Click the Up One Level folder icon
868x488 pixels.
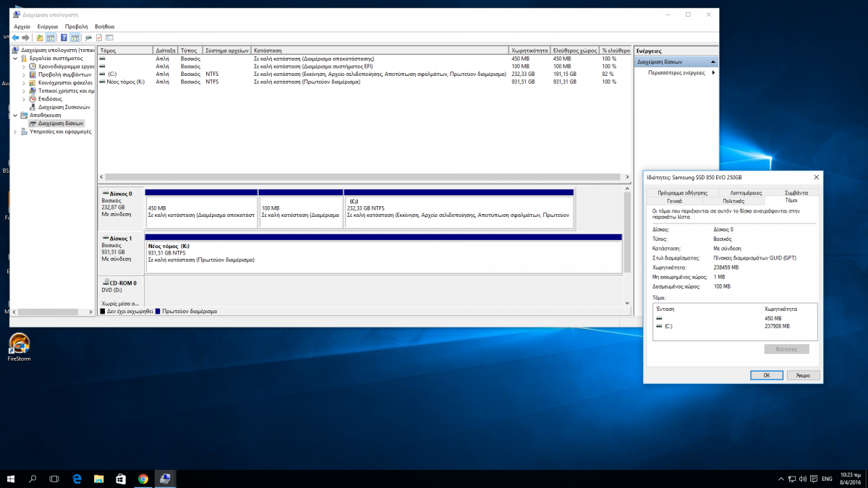(41, 38)
